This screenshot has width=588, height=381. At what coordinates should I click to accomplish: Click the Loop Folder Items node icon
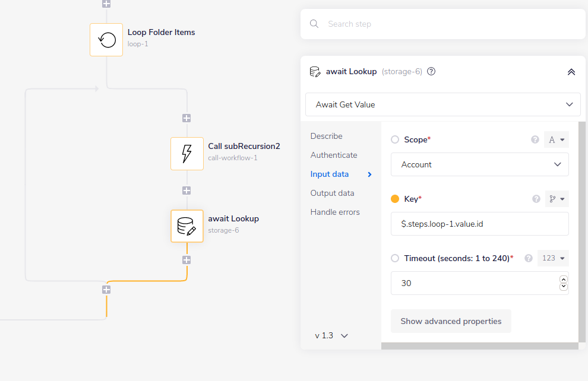coord(106,40)
